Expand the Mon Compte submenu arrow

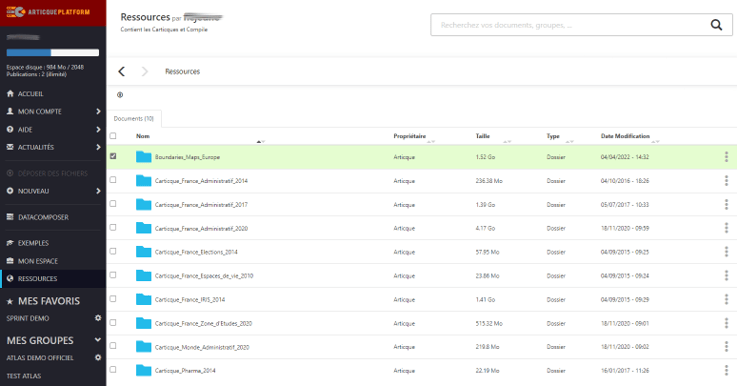98,111
